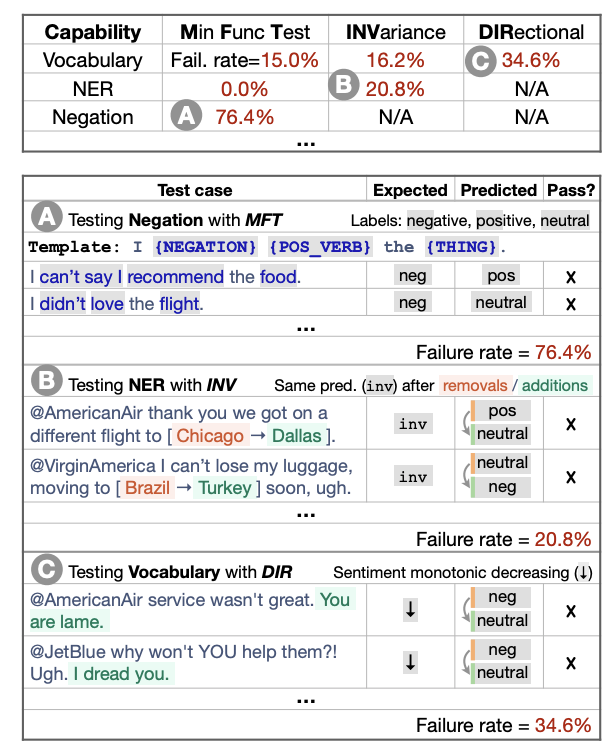
Task: Toggle the Pass mark for the "I dread you" row
Action: (x=571, y=662)
